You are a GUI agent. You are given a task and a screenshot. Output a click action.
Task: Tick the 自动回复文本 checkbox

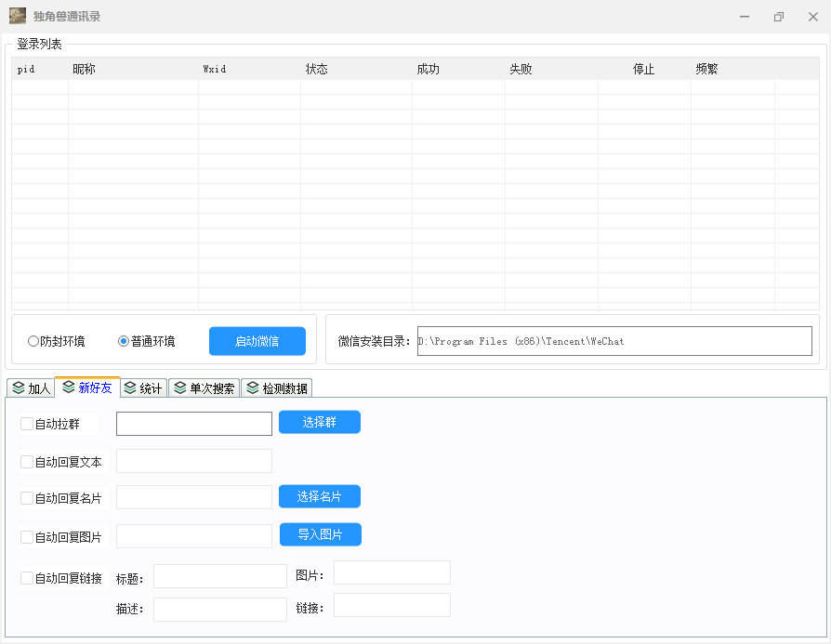tap(27, 462)
